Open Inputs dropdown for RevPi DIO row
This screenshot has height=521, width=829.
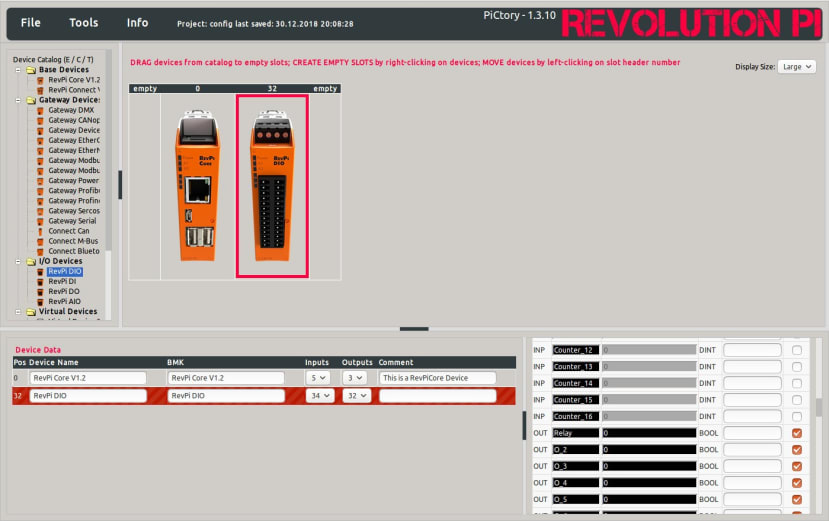pyautogui.click(x=320, y=396)
